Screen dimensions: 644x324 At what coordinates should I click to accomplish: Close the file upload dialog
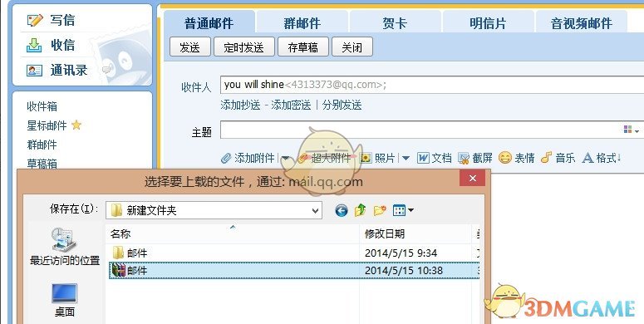click(472, 179)
